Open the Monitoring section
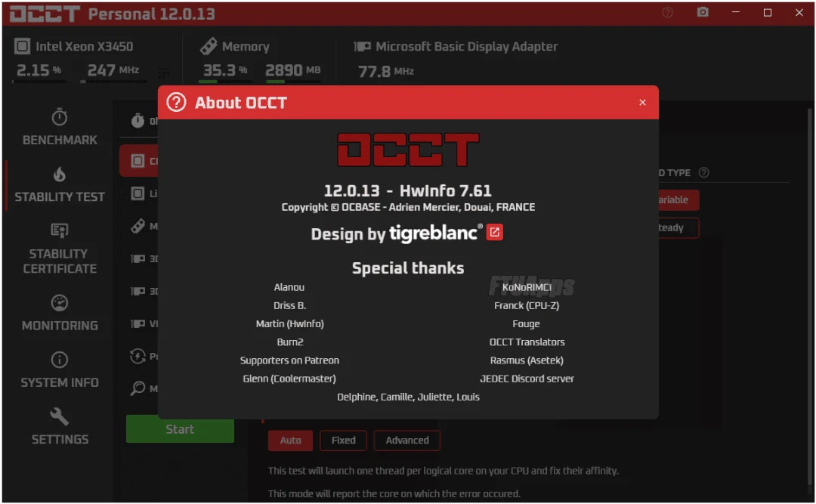 pos(60,313)
